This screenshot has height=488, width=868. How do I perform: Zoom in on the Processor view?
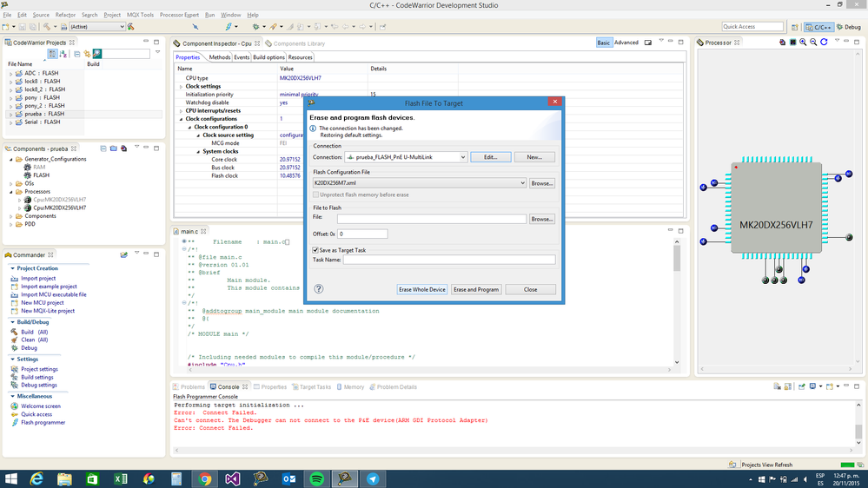tap(803, 42)
